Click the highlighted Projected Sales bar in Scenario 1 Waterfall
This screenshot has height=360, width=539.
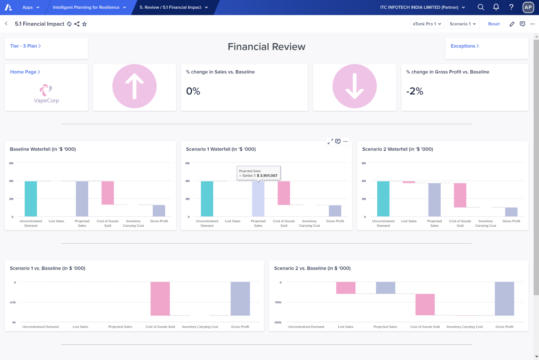258,199
